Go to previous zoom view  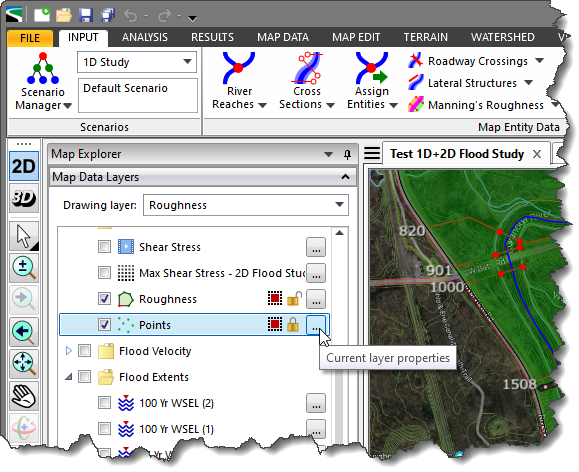pos(24,332)
